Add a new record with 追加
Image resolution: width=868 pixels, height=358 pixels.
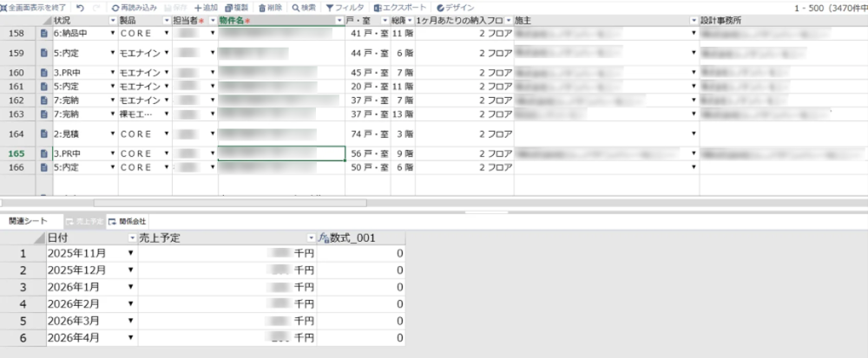point(206,7)
